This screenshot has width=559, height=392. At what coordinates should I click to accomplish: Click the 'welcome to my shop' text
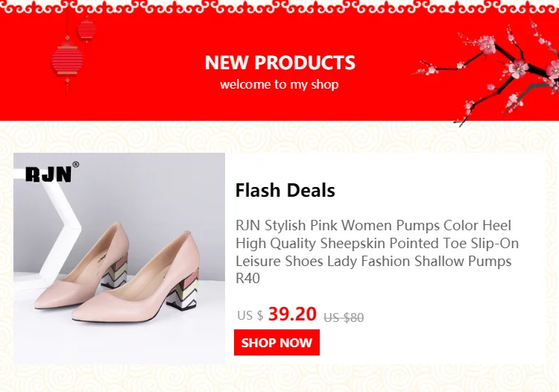coord(279,84)
